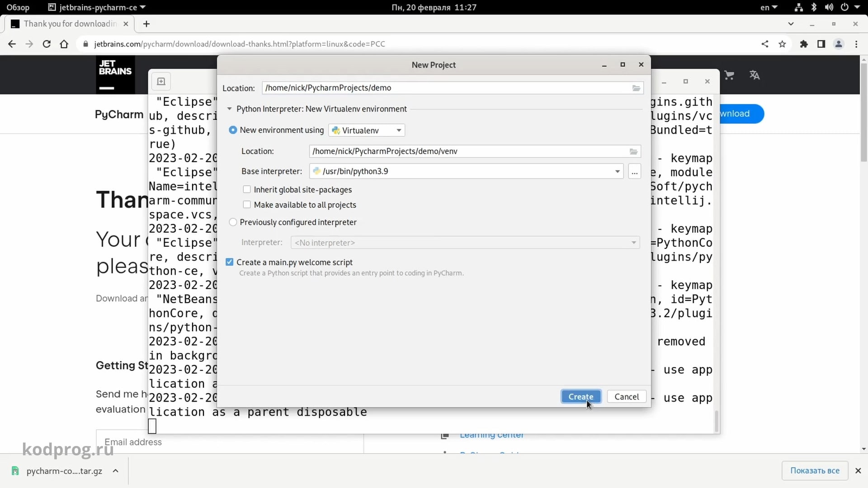Image resolution: width=868 pixels, height=488 pixels.
Task: Click Cancel in New Project dialog
Action: pos(627,396)
